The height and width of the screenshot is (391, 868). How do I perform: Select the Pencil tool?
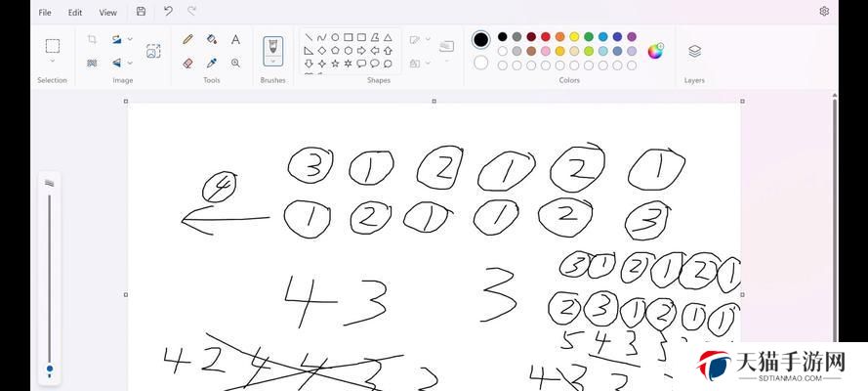[187, 39]
